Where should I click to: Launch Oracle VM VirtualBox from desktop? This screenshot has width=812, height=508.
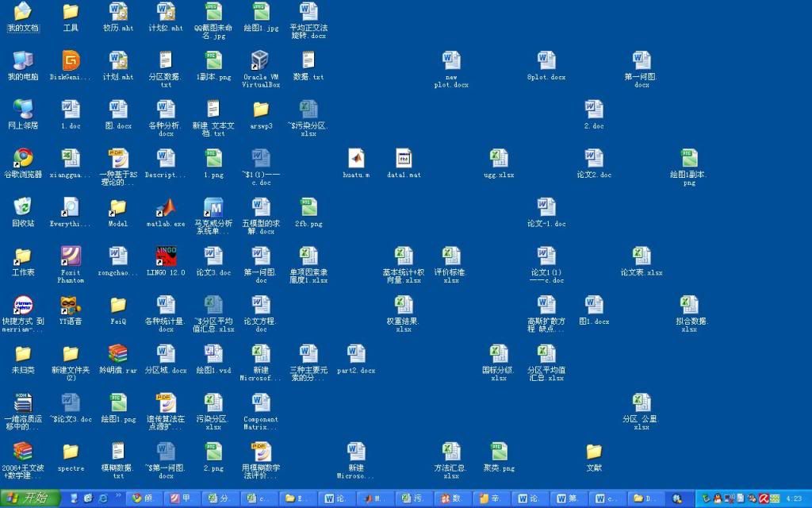tap(261, 61)
